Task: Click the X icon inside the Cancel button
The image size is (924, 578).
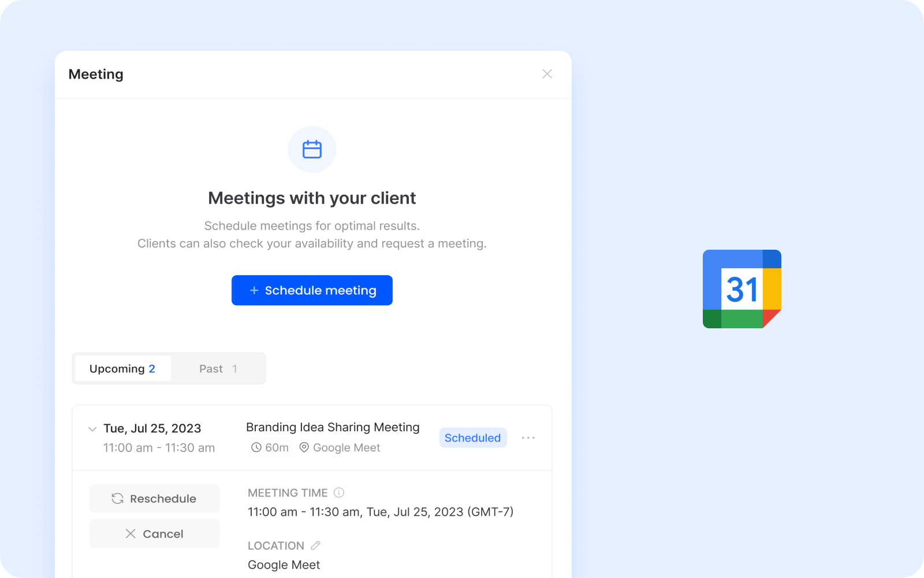Action: (132, 533)
